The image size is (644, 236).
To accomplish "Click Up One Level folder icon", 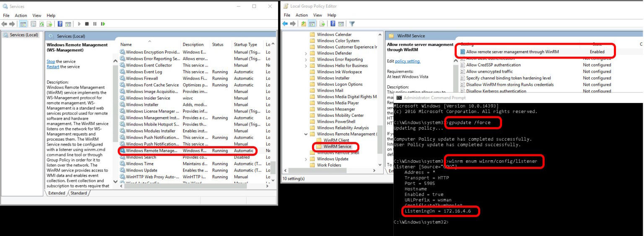I will point(304,24).
